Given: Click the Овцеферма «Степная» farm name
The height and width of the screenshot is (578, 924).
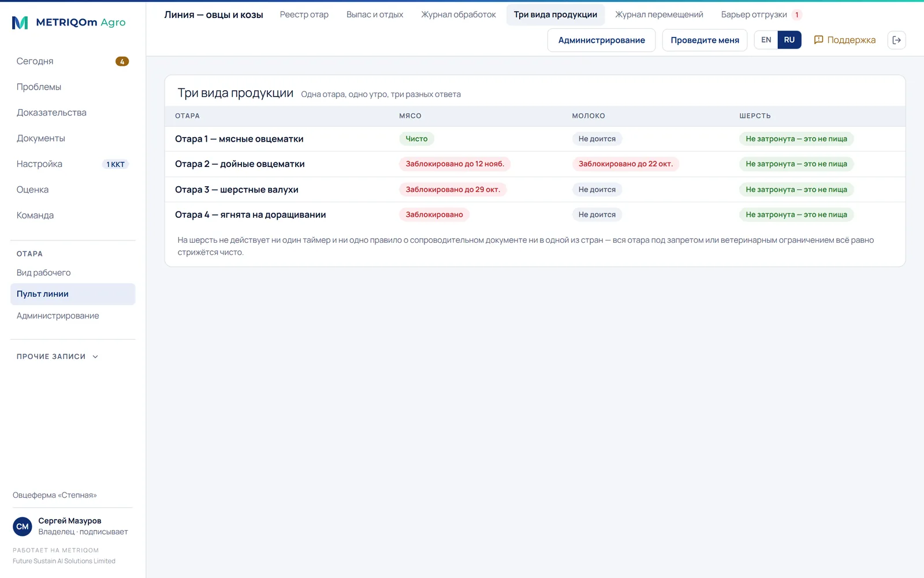Looking at the screenshot, I should click(x=55, y=495).
